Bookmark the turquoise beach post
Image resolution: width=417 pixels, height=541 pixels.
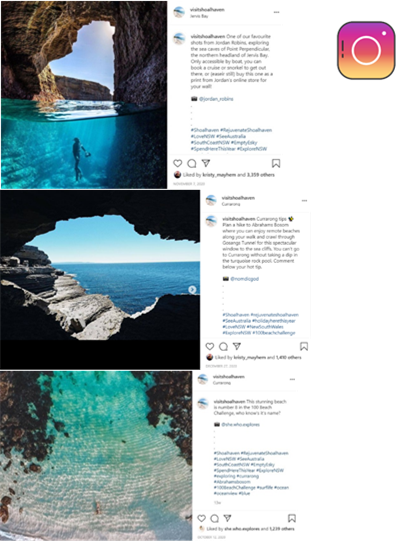tap(292, 518)
